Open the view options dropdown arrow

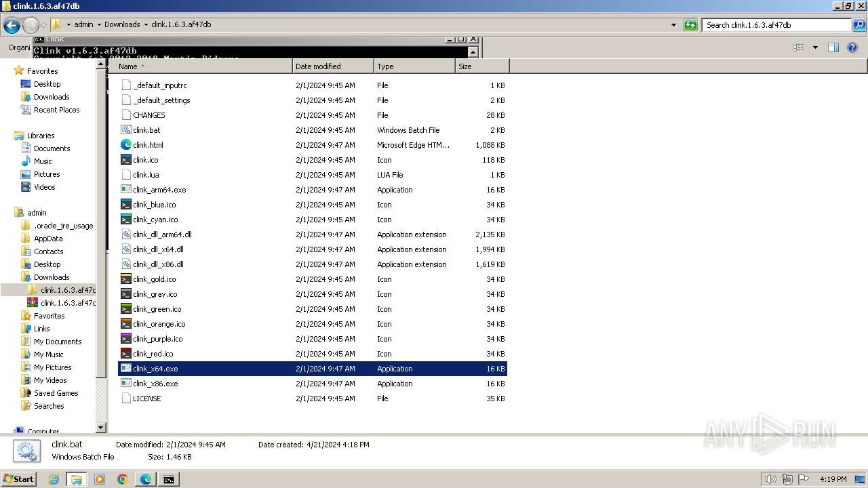coord(815,47)
